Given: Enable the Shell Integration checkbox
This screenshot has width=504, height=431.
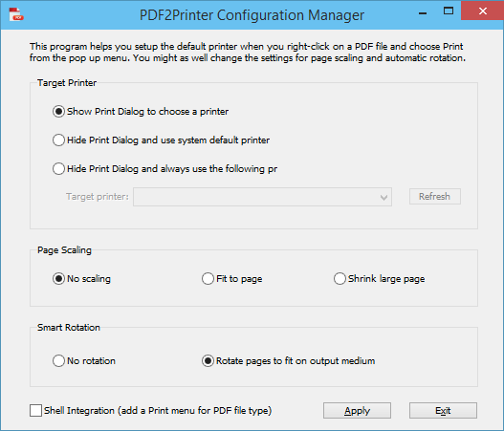Looking at the screenshot, I should coord(35,410).
